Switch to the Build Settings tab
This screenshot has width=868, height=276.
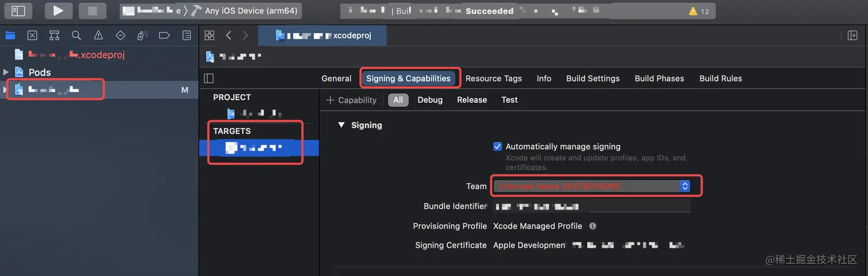[593, 78]
